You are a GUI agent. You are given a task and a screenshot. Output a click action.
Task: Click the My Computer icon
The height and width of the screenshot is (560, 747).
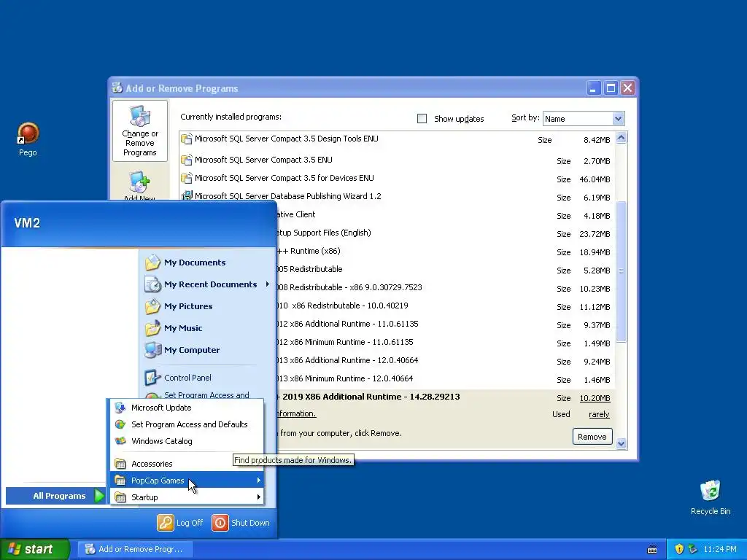click(x=152, y=350)
